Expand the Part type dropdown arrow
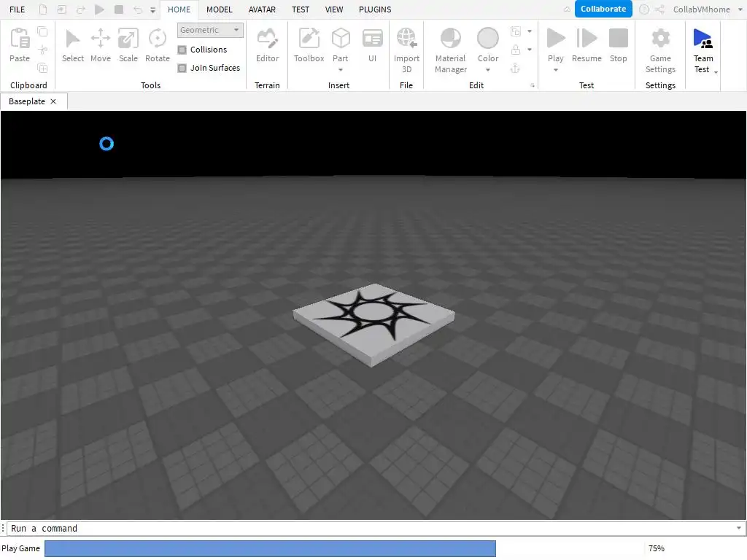 tap(341, 70)
